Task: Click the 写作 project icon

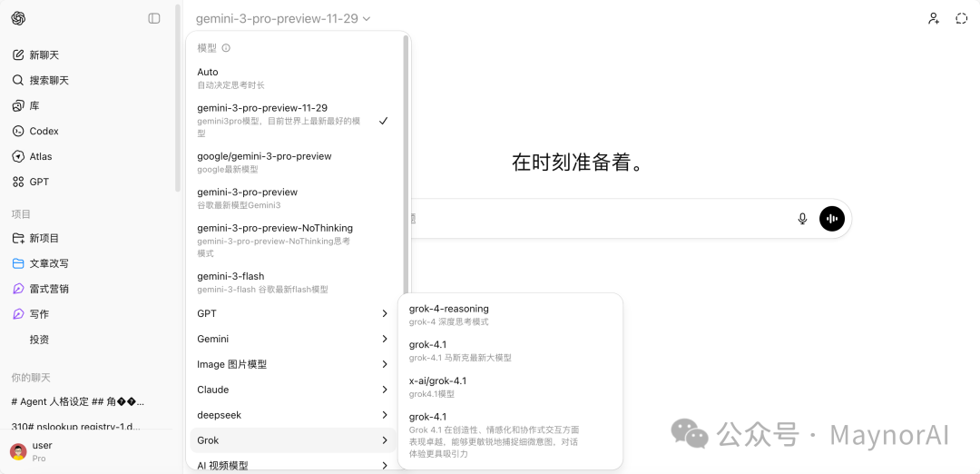Action: (18, 314)
